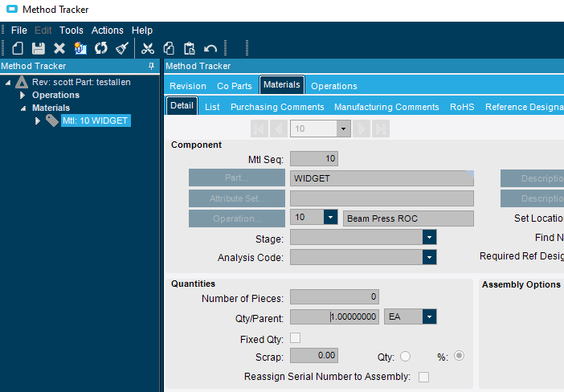Image resolution: width=564 pixels, height=392 pixels.
Task: Select the Materials tab
Action: coord(282,84)
